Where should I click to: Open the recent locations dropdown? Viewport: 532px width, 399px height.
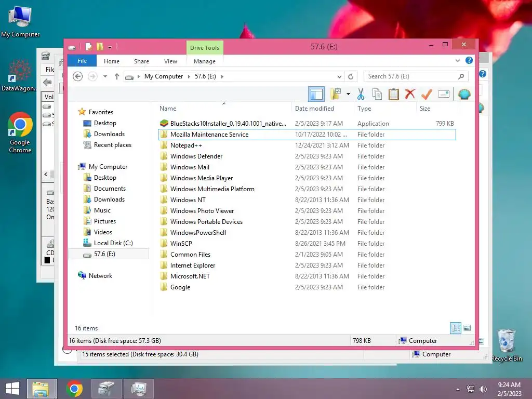[x=105, y=76]
